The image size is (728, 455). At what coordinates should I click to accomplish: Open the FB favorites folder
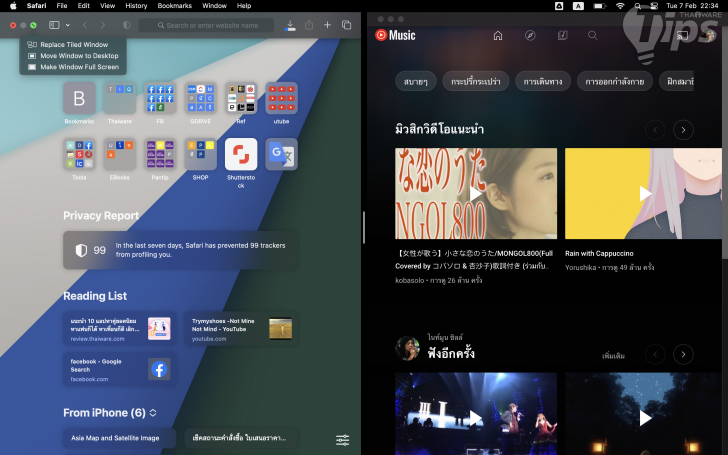pos(160,98)
